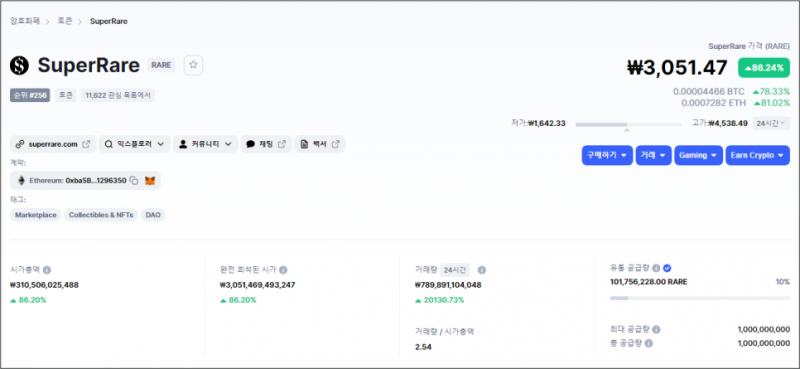The height and width of the screenshot is (369, 800).
Task: Open the Gaming dropdown button
Action: [698, 155]
